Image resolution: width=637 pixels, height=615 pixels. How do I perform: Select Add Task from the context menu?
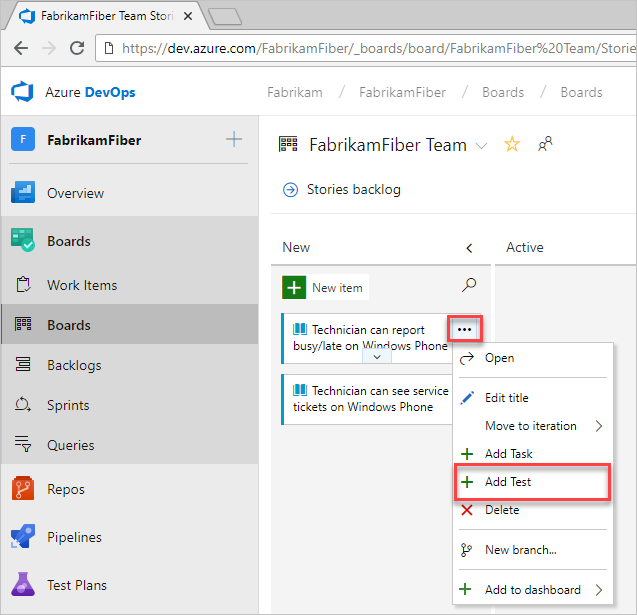coord(533,453)
